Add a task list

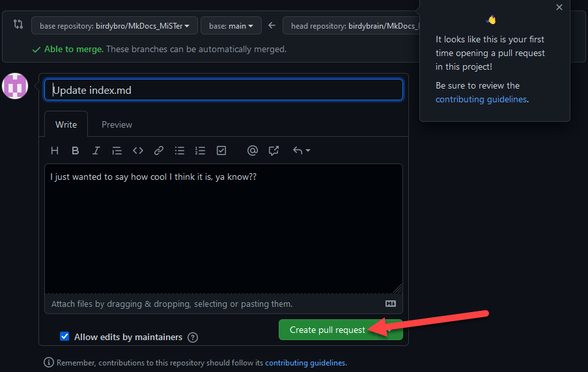click(221, 150)
